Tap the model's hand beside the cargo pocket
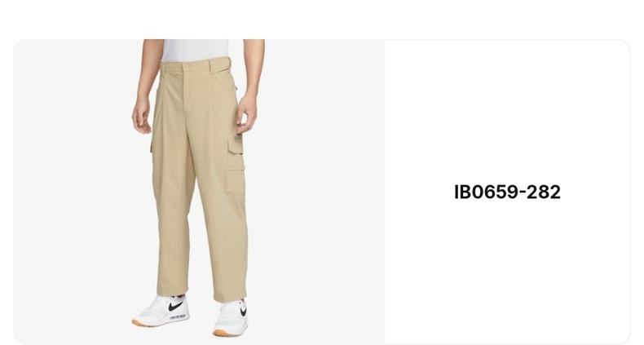Viewport: 644px width, 345px height. click(247, 113)
